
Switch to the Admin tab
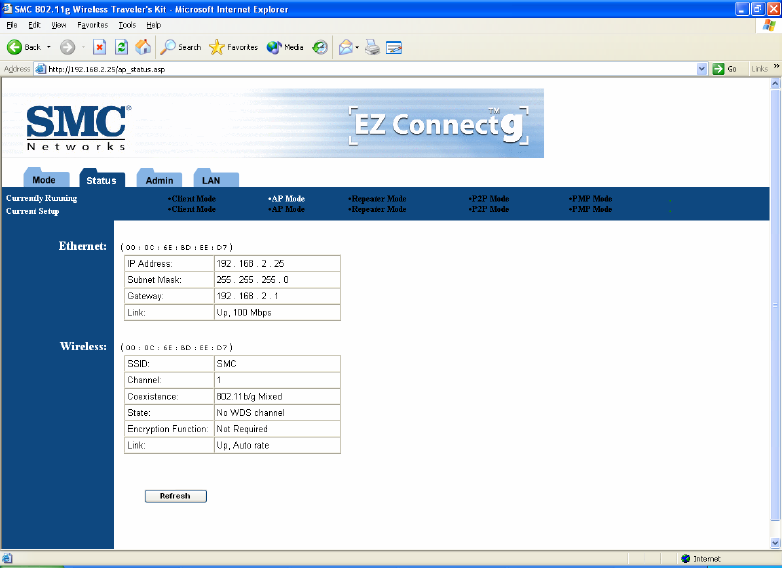click(159, 179)
